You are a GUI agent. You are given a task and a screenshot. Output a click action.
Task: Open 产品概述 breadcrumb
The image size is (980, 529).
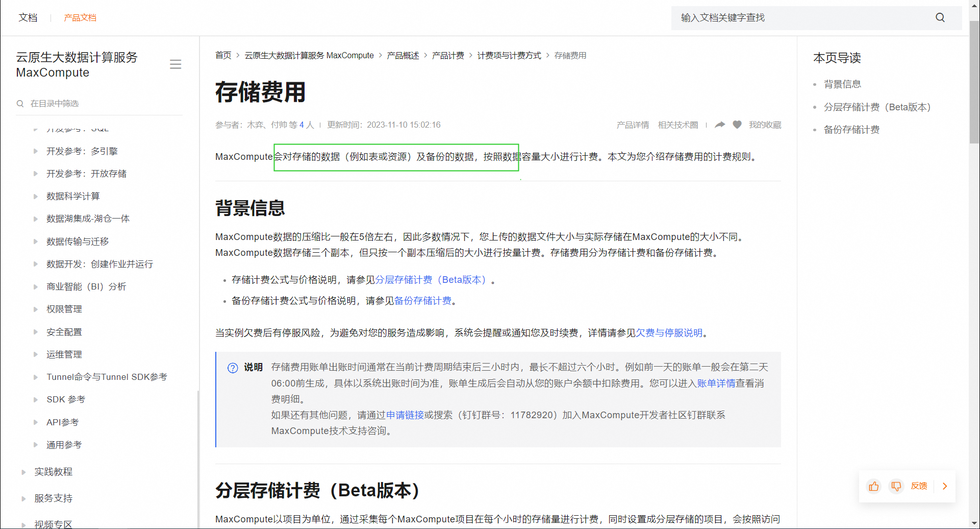pos(403,55)
